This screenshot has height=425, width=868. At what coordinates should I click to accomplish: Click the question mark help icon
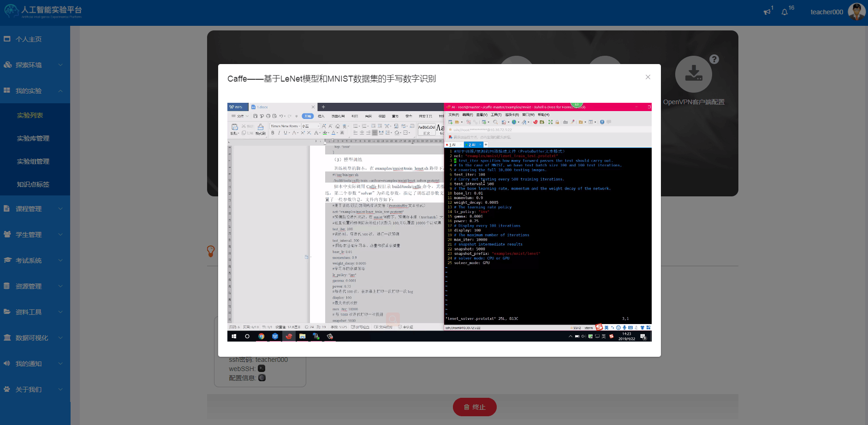(x=714, y=59)
